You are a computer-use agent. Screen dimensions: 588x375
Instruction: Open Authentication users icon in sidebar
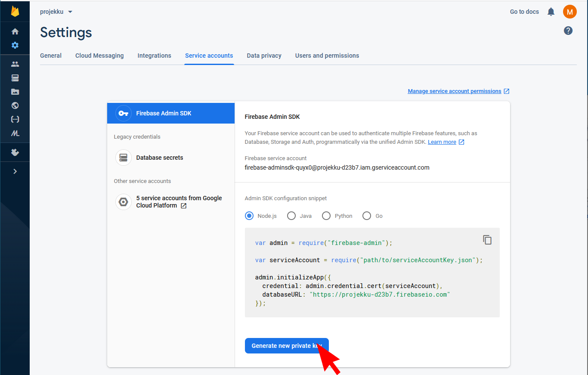[x=15, y=64]
